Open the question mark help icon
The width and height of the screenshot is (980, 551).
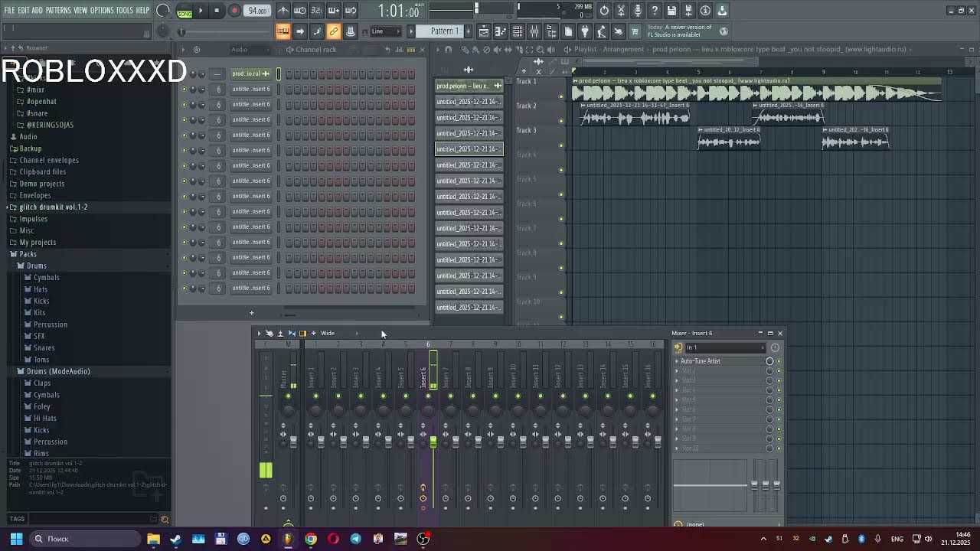(655, 11)
